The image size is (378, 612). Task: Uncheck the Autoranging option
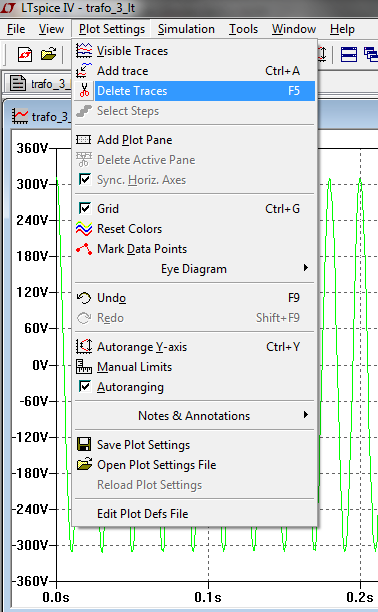coord(85,387)
